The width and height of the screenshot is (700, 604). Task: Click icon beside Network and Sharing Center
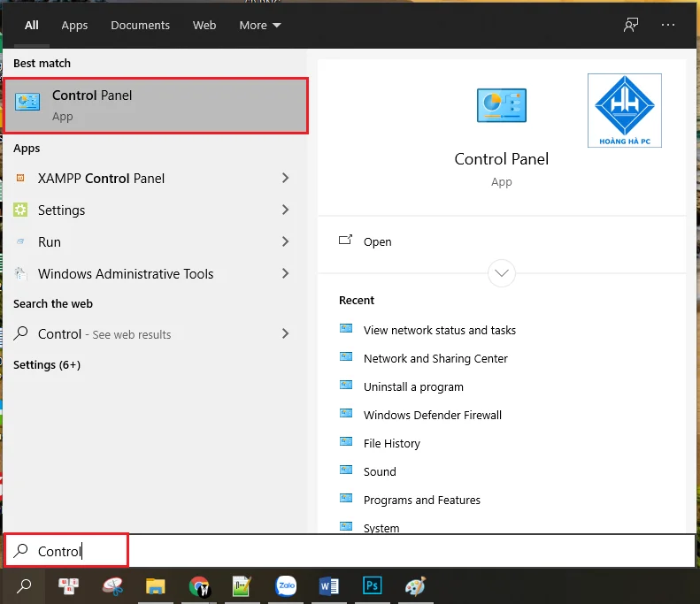click(x=346, y=356)
